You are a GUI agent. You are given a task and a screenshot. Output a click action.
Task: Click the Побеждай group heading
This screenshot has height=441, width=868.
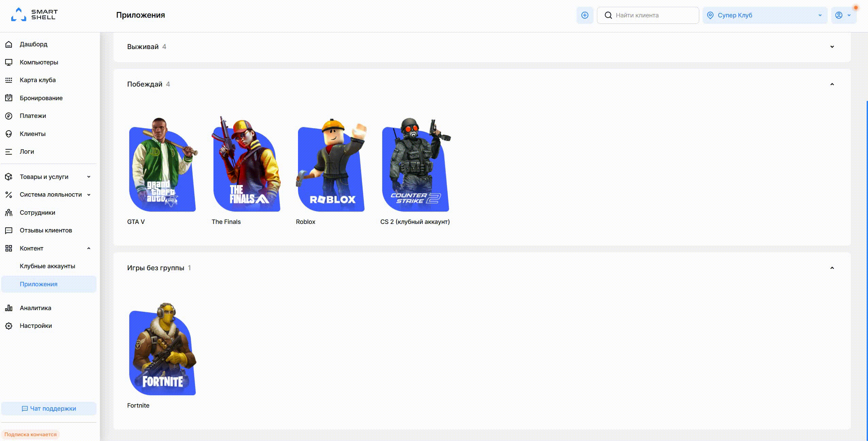pos(145,84)
